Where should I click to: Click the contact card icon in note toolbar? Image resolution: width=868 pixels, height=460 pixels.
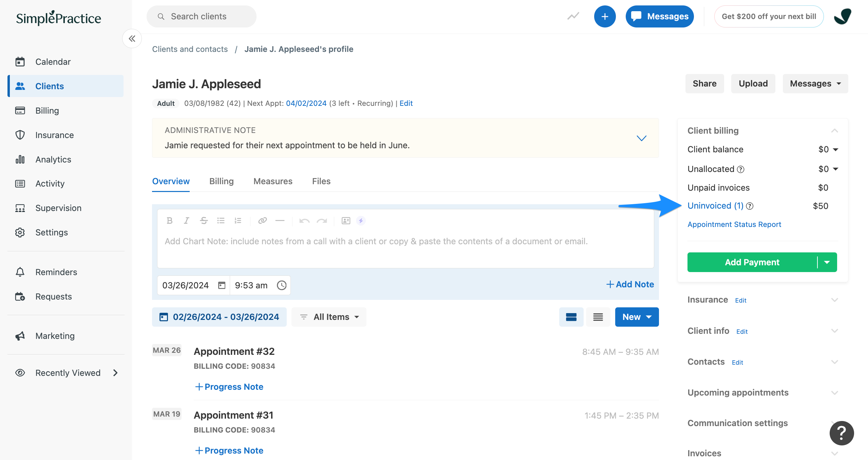346,221
